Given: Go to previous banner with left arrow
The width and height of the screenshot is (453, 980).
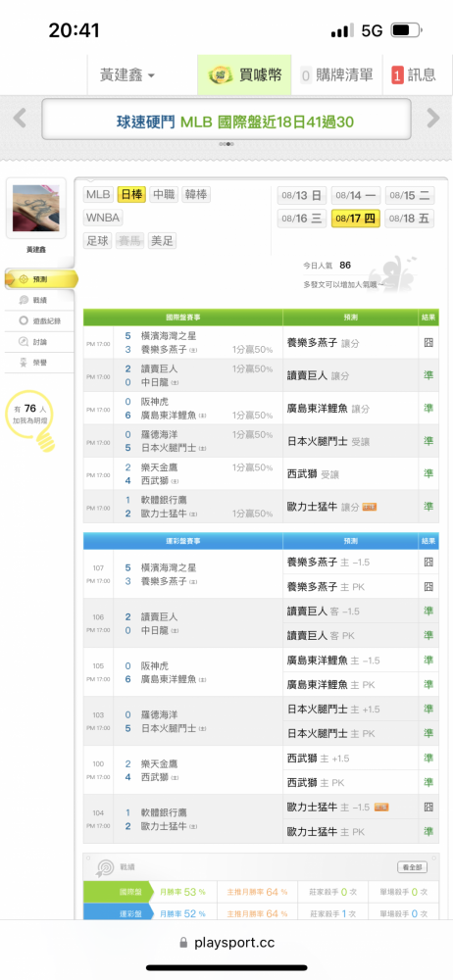Looking at the screenshot, I should 20,118.
